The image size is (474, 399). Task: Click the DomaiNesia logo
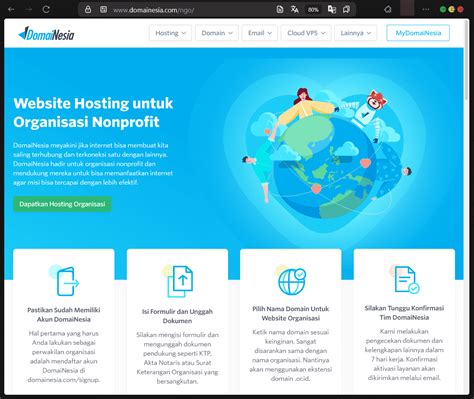coord(46,34)
